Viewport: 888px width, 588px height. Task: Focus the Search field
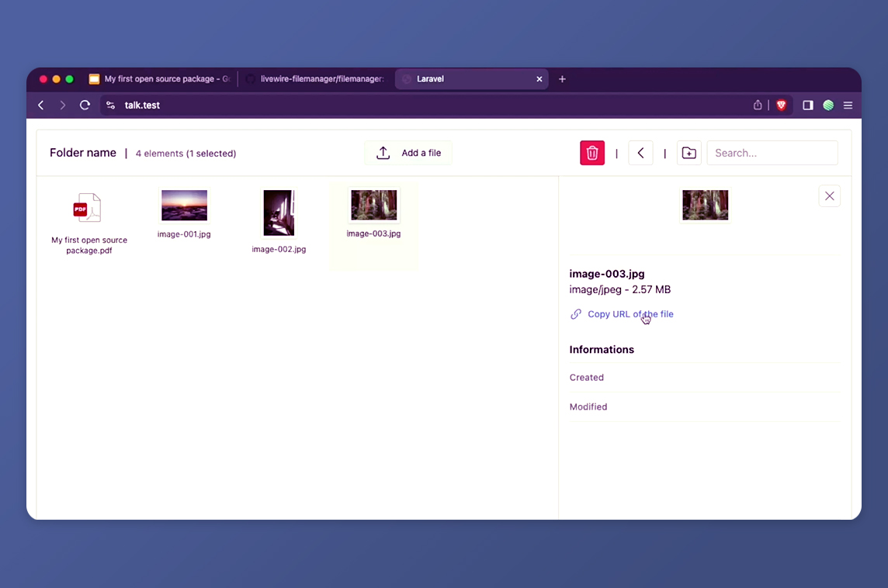(772, 153)
